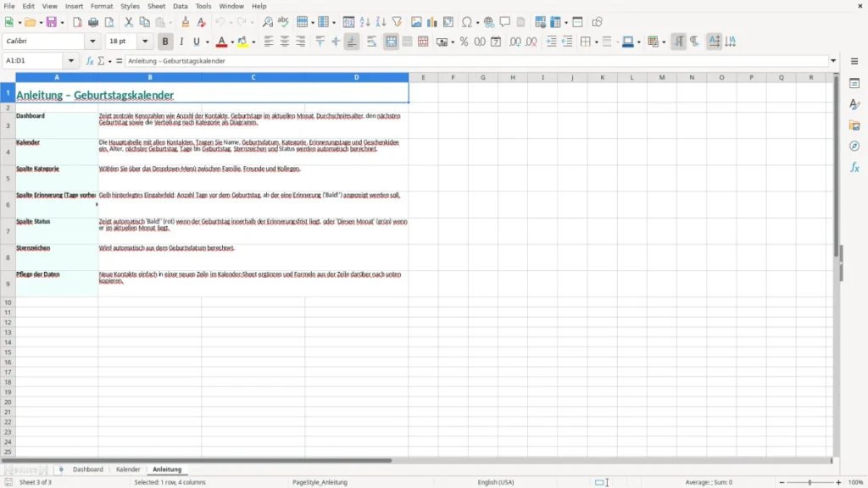Open Sidebar Styles deck
The image size is (868, 488).
coord(854,104)
